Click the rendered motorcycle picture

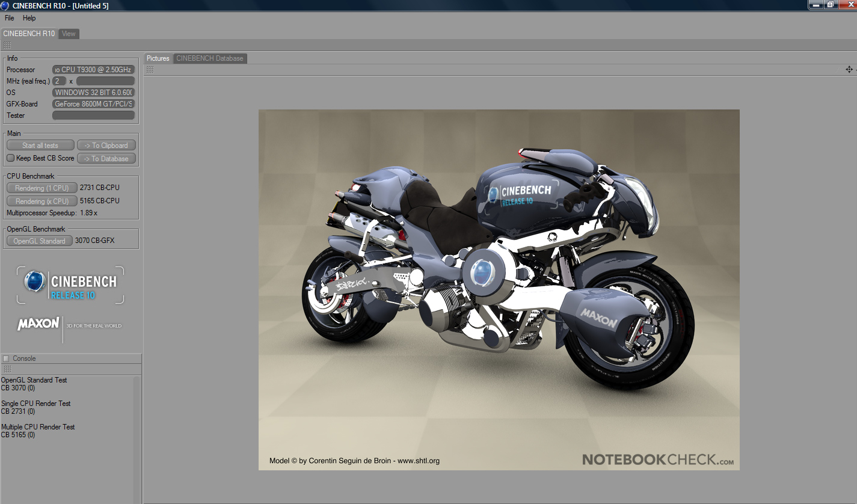click(x=499, y=290)
